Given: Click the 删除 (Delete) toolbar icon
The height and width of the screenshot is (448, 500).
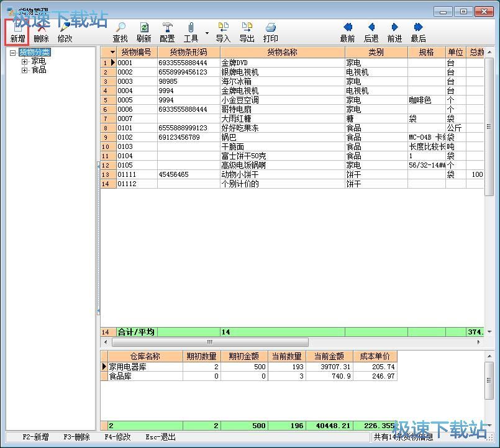Looking at the screenshot, I should (41, 32).
